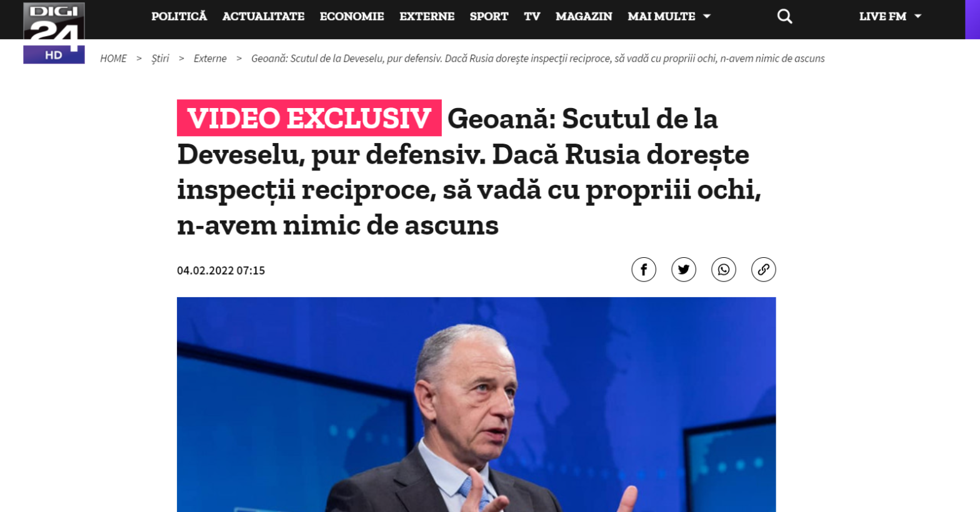Go to ACTUALITATE section
Screen dimensions: 980x512
[263, 16]
